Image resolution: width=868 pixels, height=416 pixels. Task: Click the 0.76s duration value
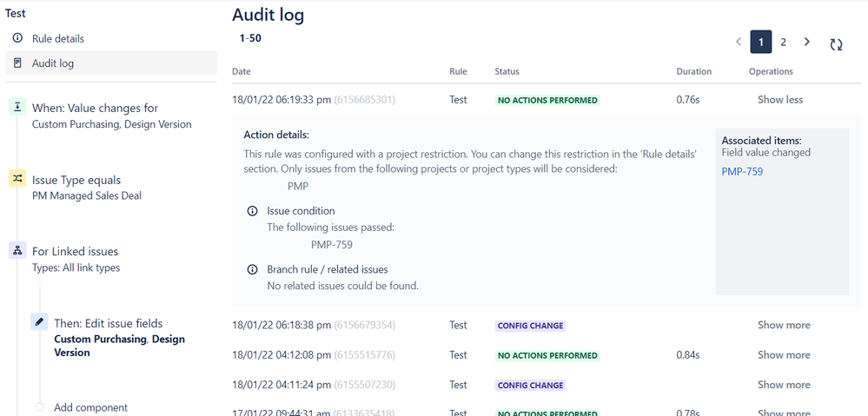(x=688, y=100)
